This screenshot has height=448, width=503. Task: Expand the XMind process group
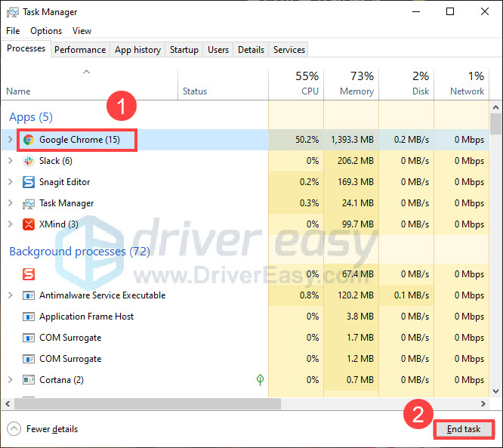[x=10, y=224]
